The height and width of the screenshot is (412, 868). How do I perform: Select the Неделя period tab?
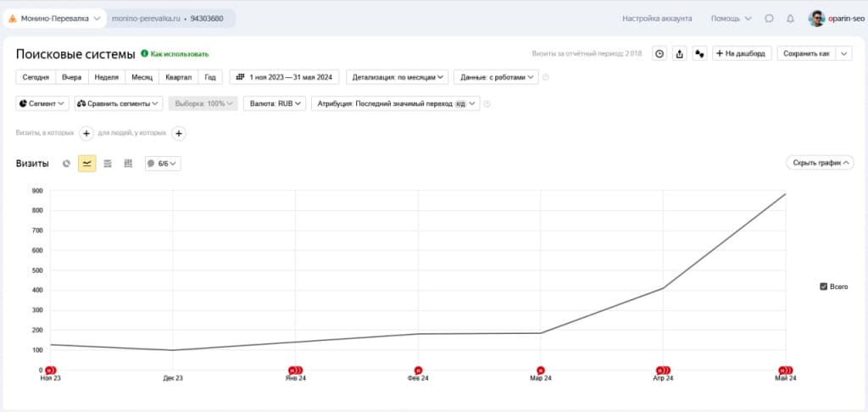point(107,77)
